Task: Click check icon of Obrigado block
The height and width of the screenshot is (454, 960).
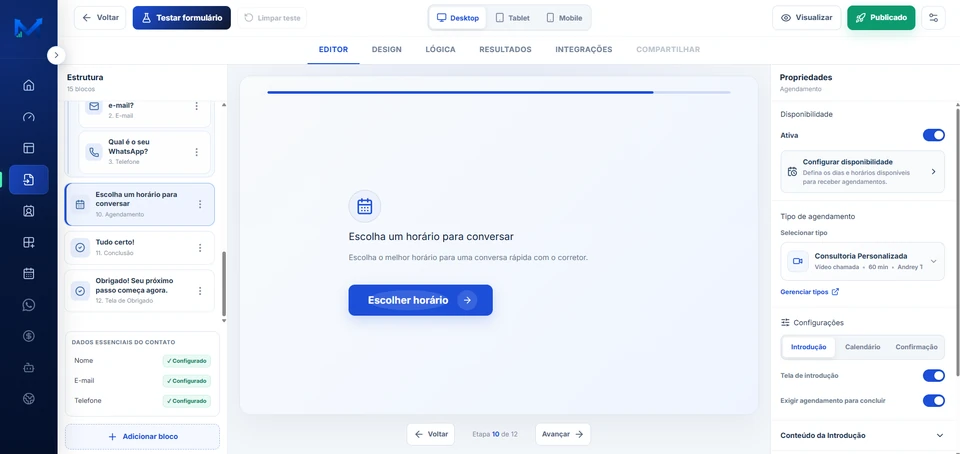Action: click(80, 291)
